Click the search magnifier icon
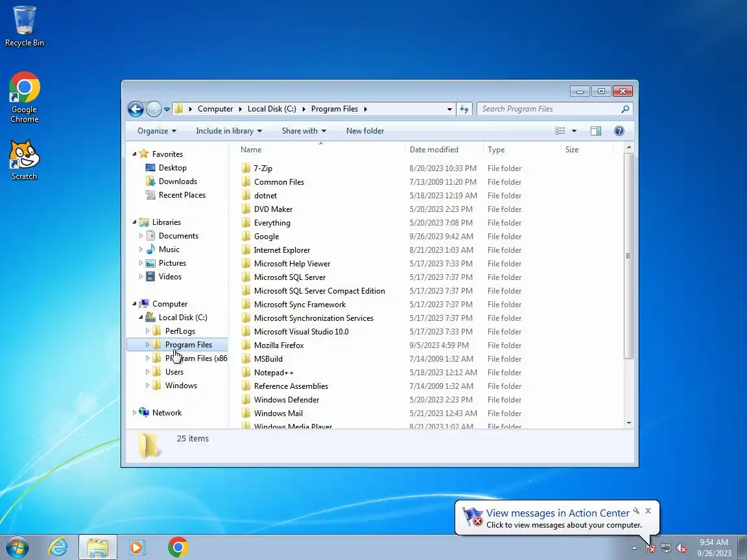Screen dimensions: 747x560 (x=625, y=109)
